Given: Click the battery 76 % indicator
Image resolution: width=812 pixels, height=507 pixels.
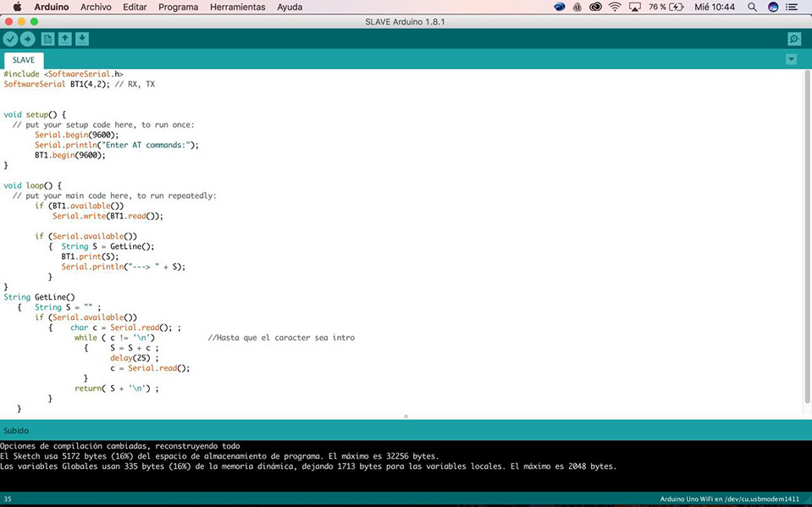Looking at the screenshot, I should pyautogui.click(x=666, y=7).
